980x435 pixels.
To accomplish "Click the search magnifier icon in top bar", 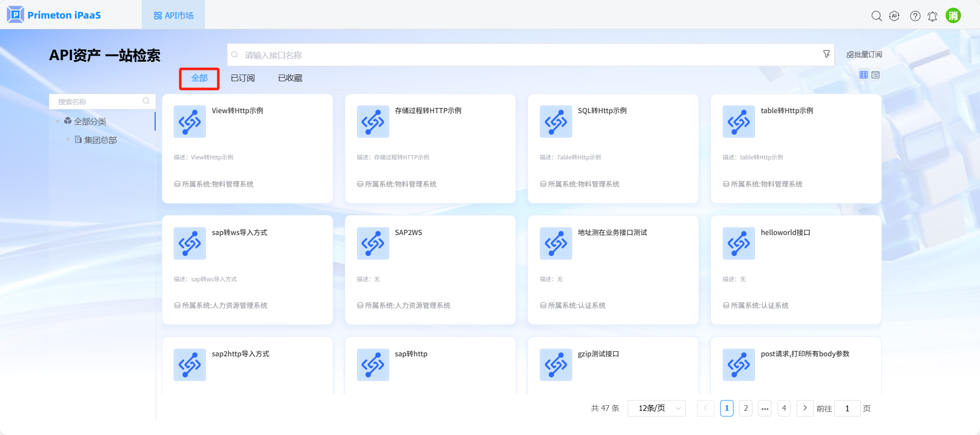I will pyautogui.click(x=876, y=16).
